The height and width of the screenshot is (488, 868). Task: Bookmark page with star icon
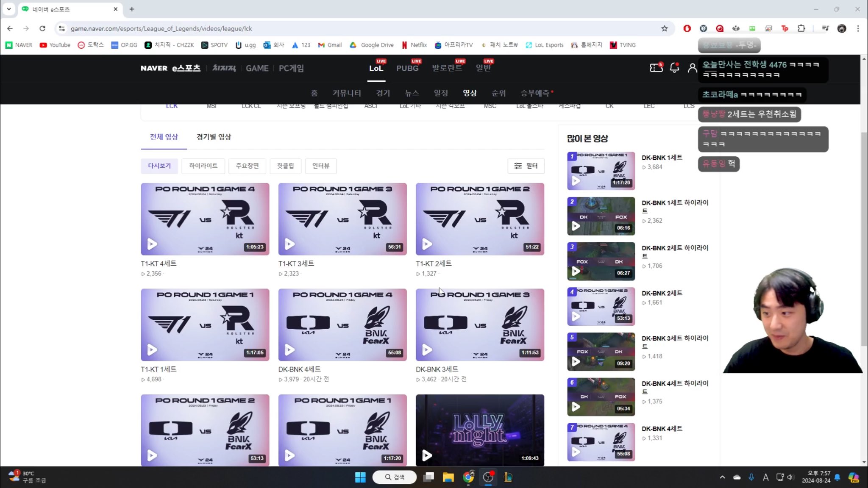pyautogui.click(x=664, y=28)
